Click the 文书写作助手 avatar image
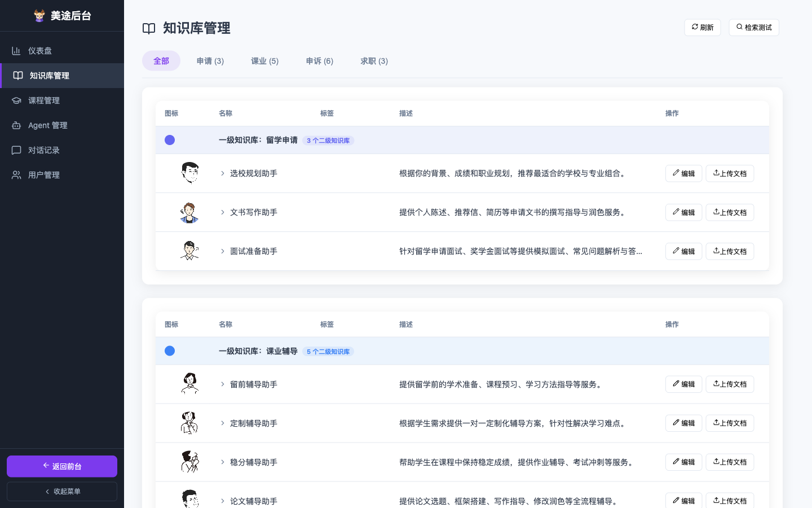The height and width of the screenshot is (508, 812). (189, 212)
